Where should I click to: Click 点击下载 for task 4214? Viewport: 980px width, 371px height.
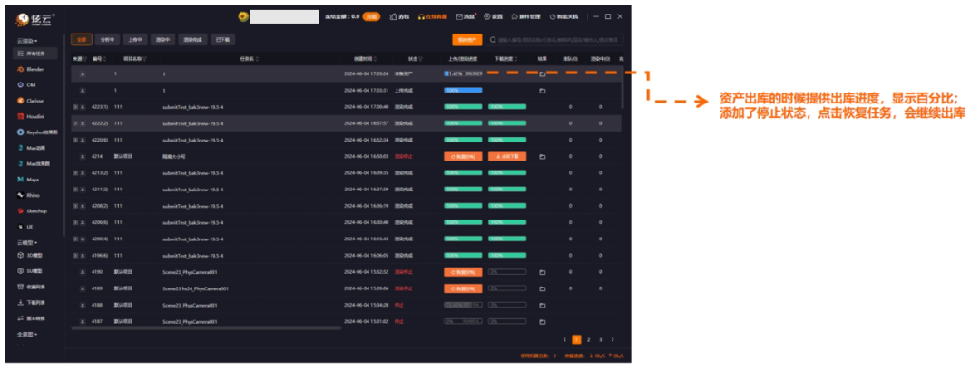pyautogui.click(x=507, y=157)
